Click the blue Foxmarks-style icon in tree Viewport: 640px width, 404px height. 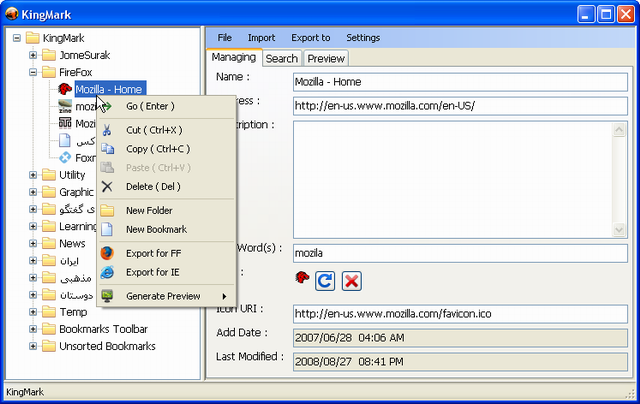tap(65, 157)
